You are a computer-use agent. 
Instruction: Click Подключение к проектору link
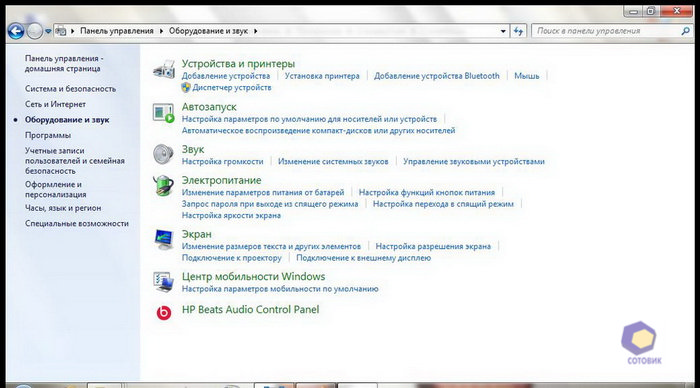pyautogui.click(x=232, y=258)
